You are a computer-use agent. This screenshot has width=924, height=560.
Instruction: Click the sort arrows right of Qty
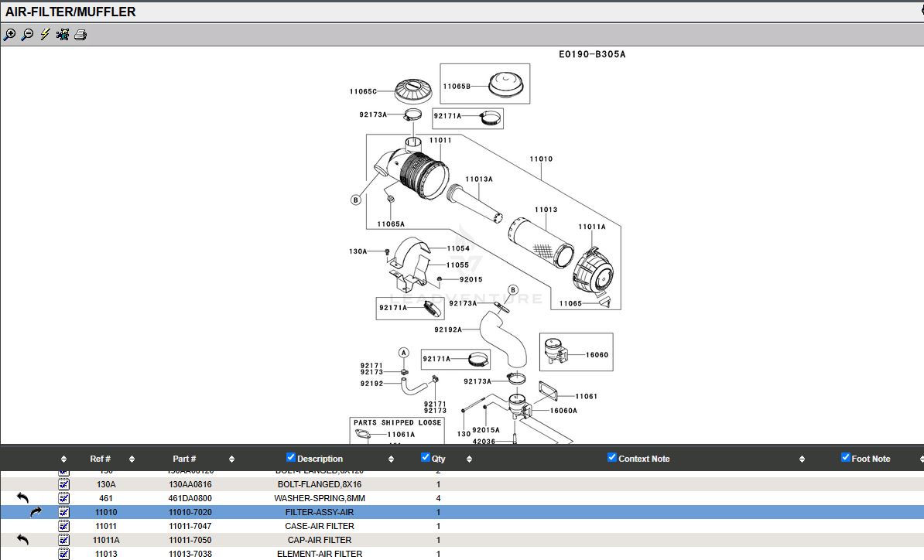(x=469, y=459)
